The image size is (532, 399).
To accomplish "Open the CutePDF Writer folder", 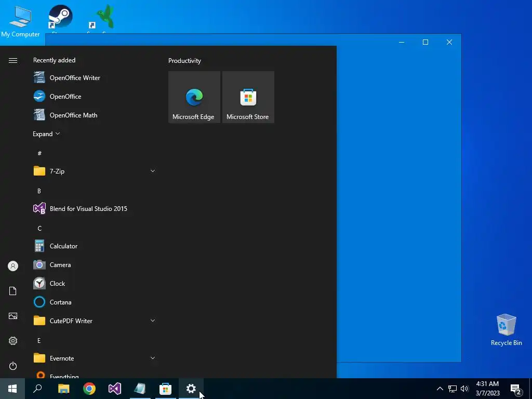I will click(95, 321).
